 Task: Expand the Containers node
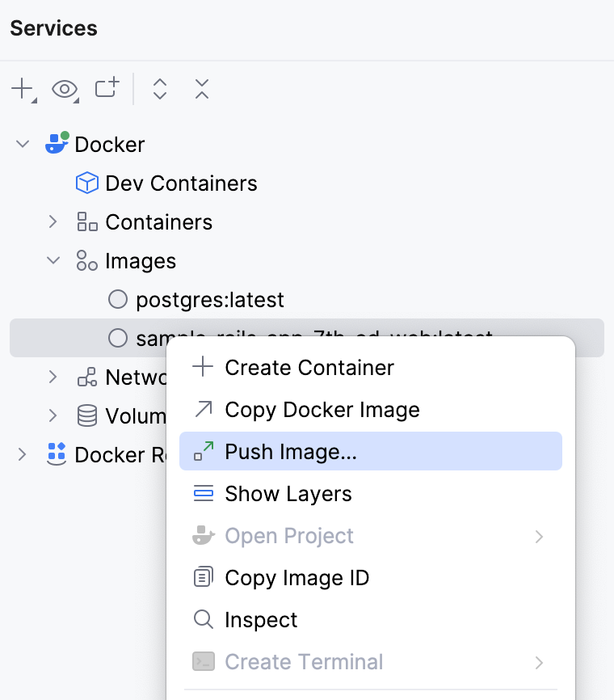tap(52, 221)
